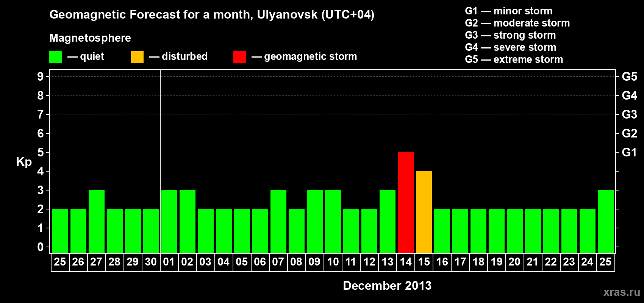This screenshot has width=644, height=303.
Task: Click the green bar for December 01
Action: 169,221
